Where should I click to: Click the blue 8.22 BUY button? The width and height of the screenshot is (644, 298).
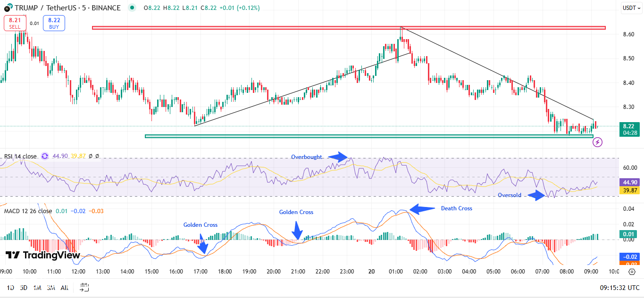tap(54, 23)
